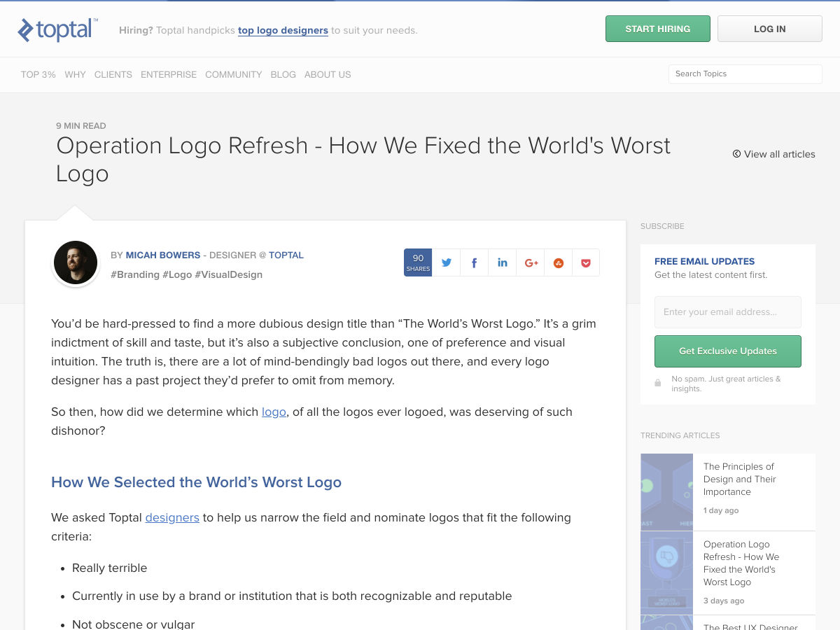Click View all articles link
Image resolution: width=840 pixels, height=630 pixels.
774,154
